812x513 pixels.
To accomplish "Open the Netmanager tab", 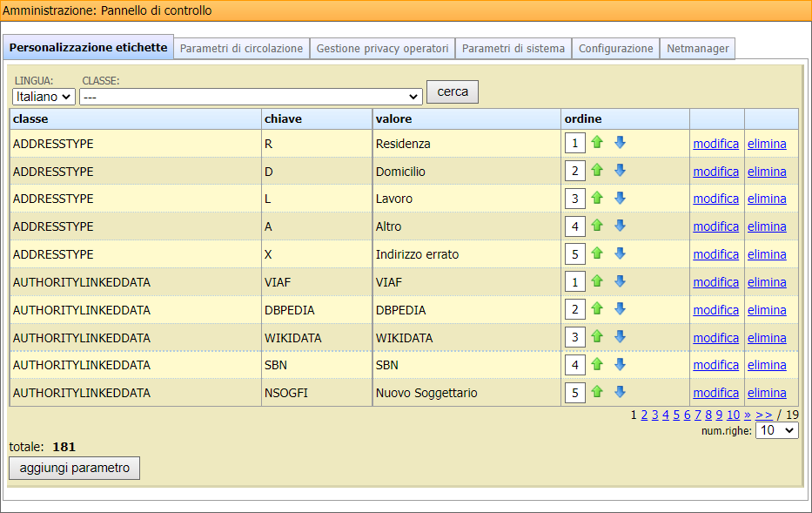I will [x=697, y=49].
